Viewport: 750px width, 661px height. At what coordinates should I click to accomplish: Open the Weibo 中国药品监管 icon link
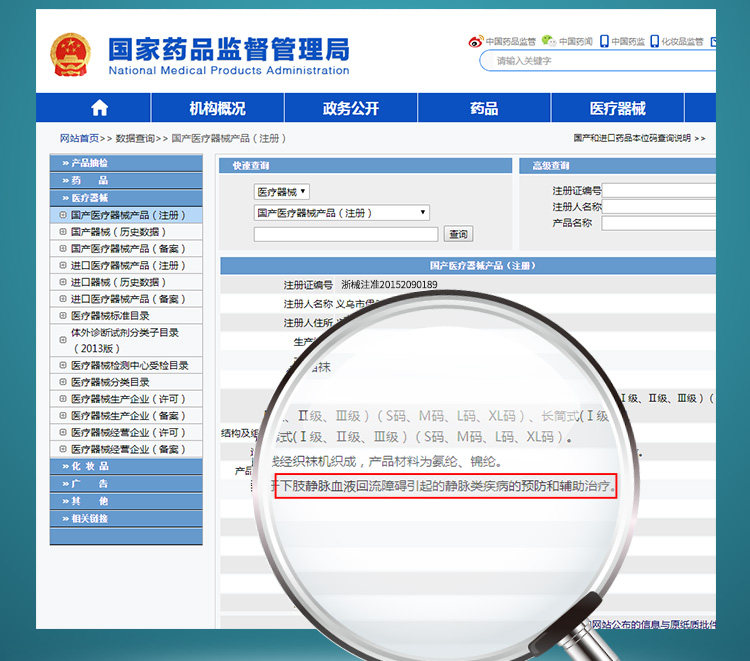(502, 42)
